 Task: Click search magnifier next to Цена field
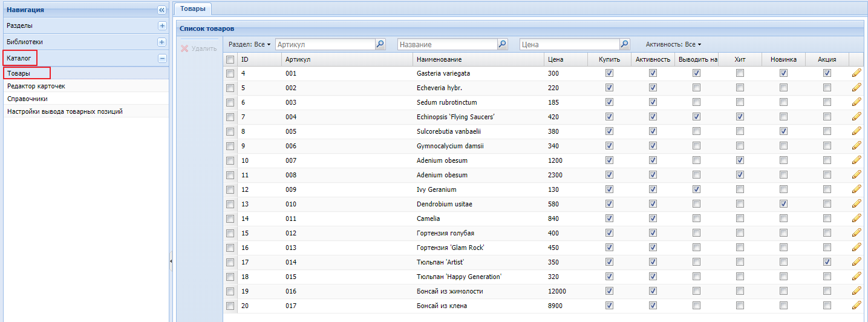pyautogui.click(x=625, y=44)
